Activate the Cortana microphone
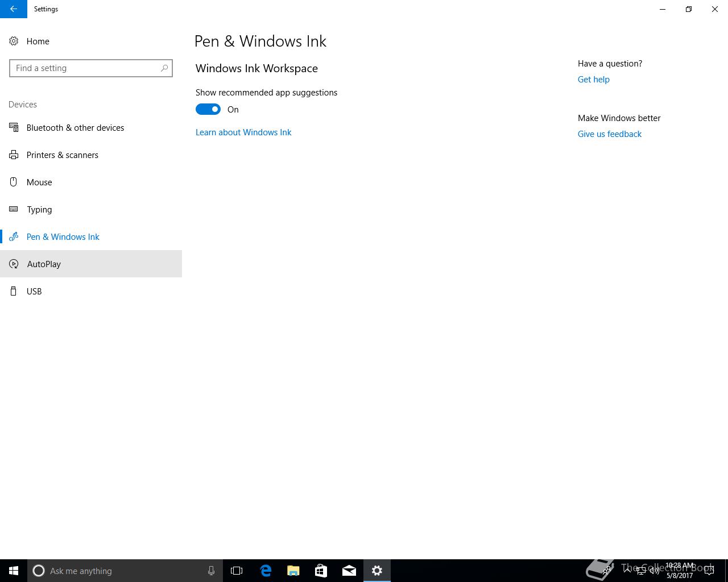 tap(211, 571)
